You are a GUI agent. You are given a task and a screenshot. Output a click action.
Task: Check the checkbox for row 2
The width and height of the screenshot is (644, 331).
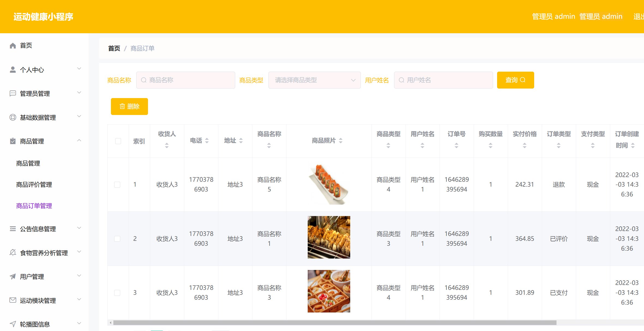(117, 238)
